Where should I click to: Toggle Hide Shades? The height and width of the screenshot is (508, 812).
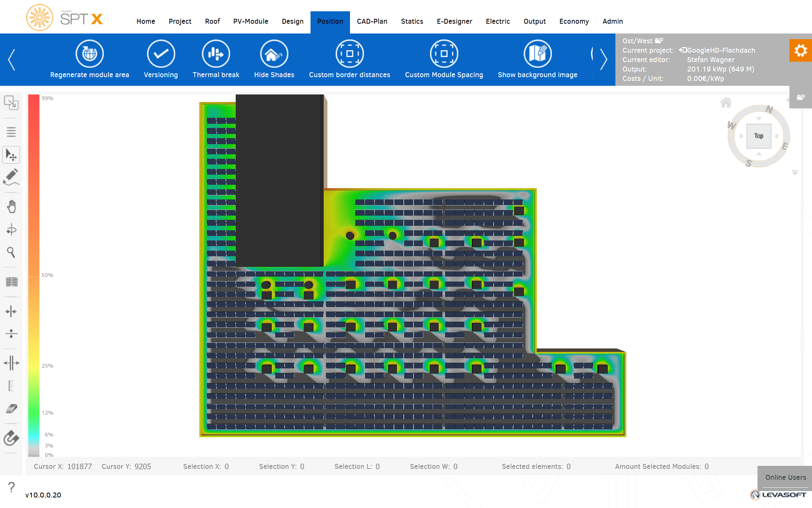tap(274, 54)
